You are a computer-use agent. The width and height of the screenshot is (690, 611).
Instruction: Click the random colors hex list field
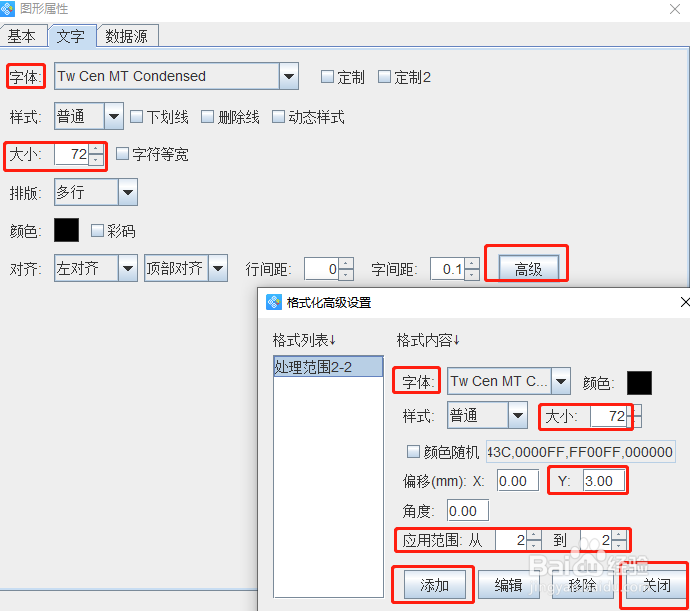[580, 452]
